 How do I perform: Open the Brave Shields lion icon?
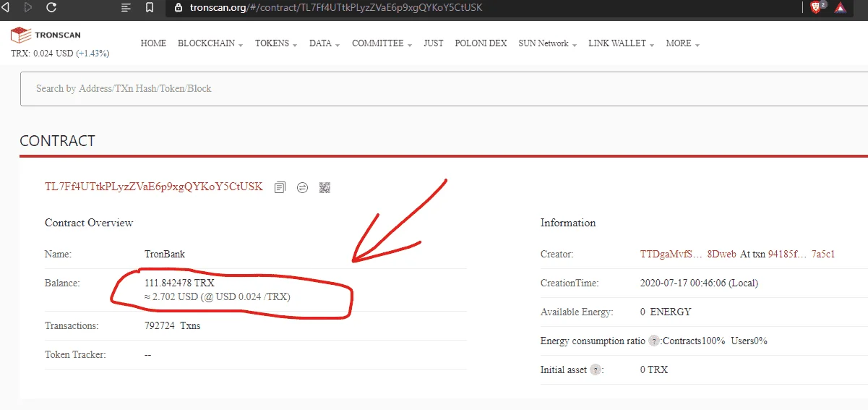[817, 7]
